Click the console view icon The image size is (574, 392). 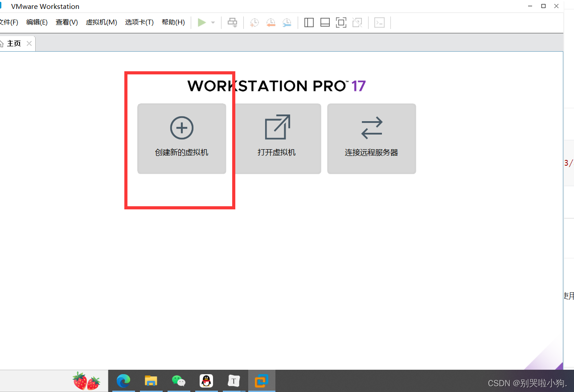coord(379,22)
